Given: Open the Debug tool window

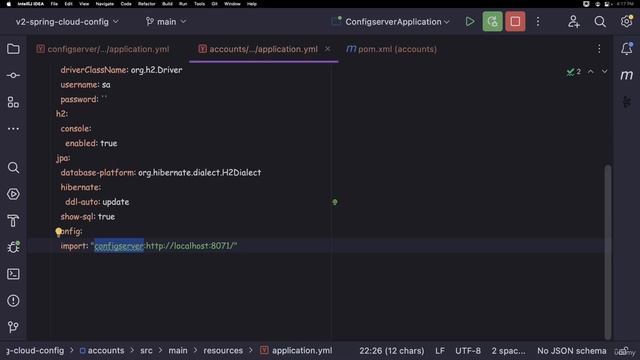Looking at the screenshot, I should pyautogui.click(x=13, y=247).
